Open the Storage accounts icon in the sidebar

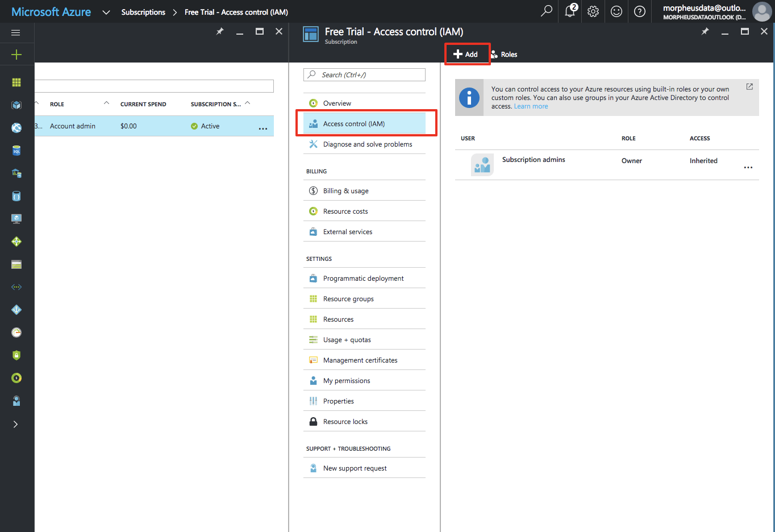16,264
